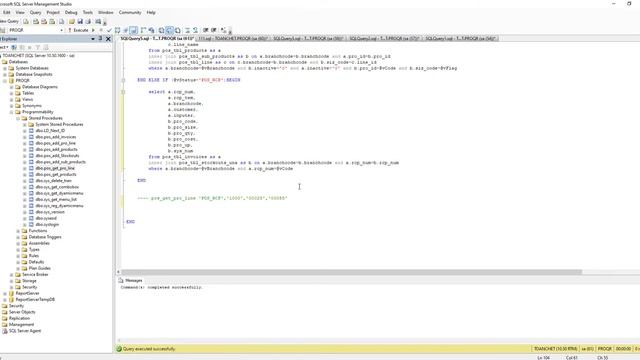Click the Debug play arrow icon
This screenshot has width=640, height=360.
(93, 30)
